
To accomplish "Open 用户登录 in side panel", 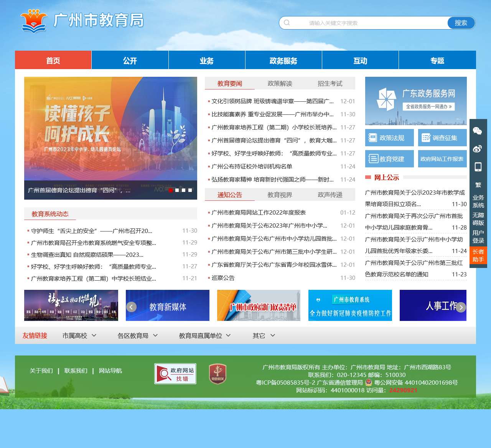I will point(478,236).
